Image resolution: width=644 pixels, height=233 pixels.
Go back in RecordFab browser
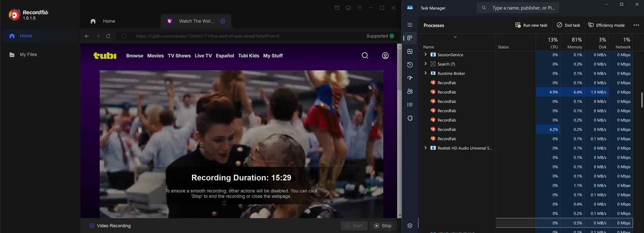(87, 36)
